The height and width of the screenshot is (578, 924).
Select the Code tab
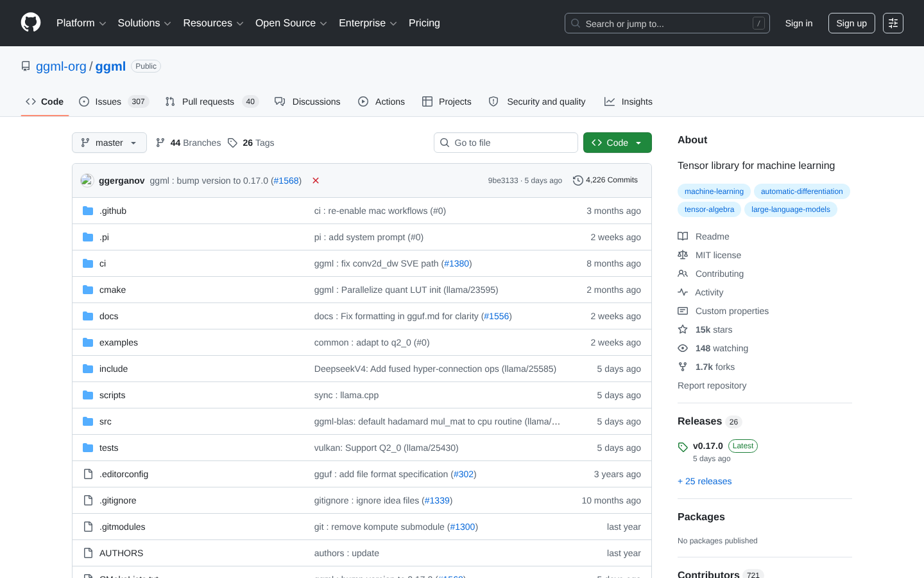coord(45,101)
